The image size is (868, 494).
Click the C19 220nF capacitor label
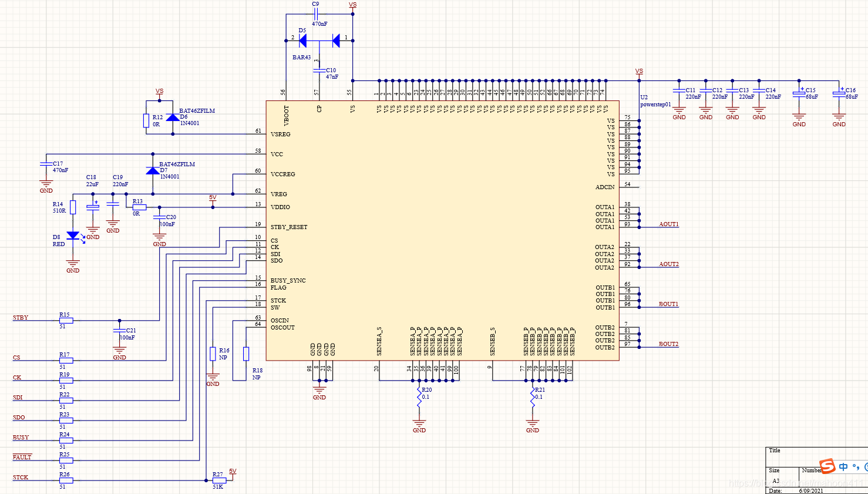click(120, 180)
